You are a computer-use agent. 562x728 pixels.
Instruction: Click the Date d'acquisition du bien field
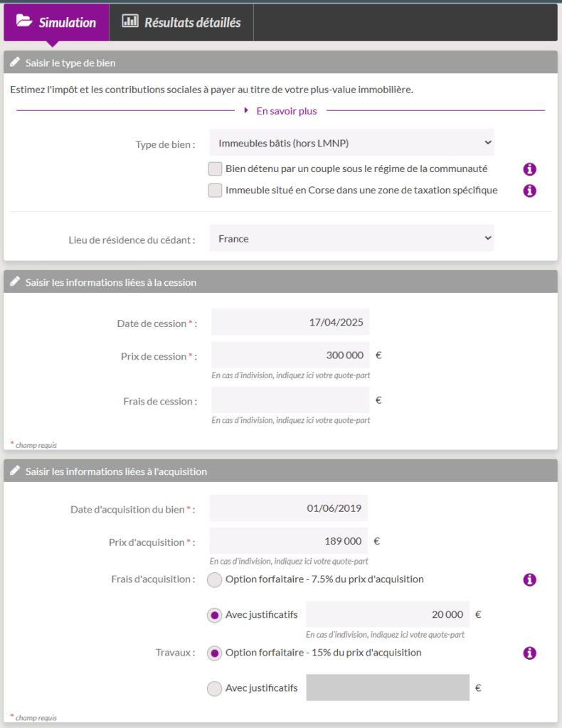pyautogui.click(x=288, y=508)
